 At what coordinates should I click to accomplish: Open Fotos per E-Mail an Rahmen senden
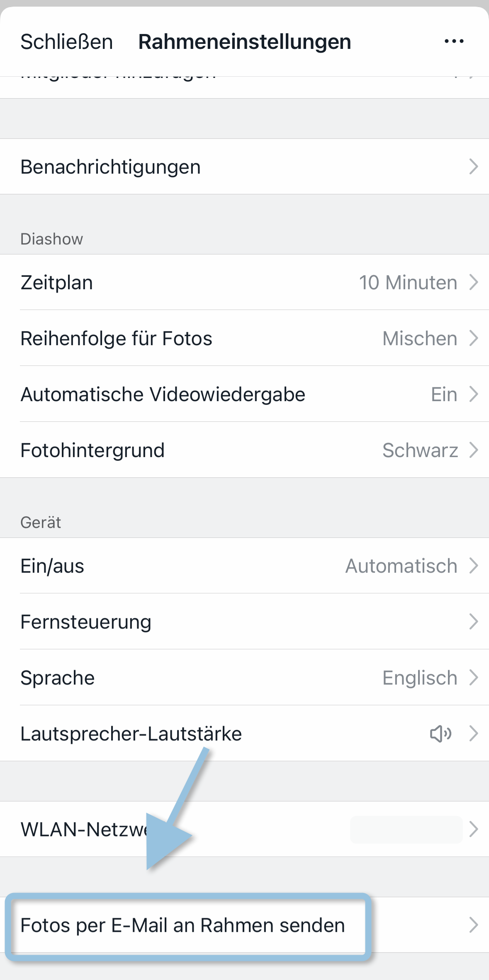(x=182, y=925)
